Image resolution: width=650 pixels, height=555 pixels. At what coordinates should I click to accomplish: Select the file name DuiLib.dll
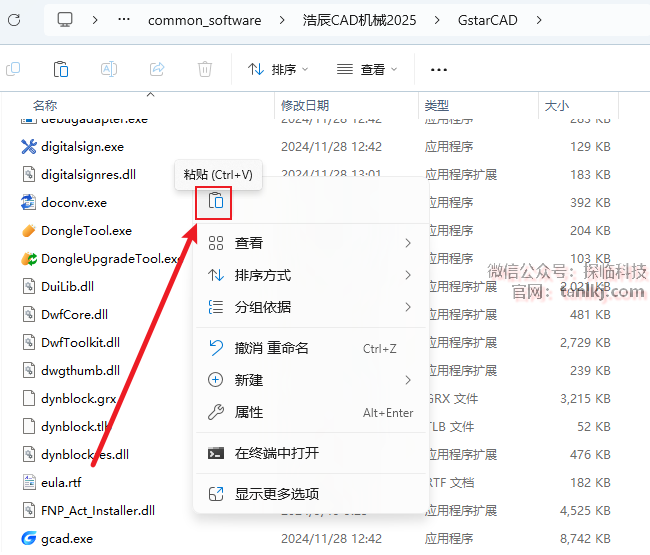(x=68, y=286)
